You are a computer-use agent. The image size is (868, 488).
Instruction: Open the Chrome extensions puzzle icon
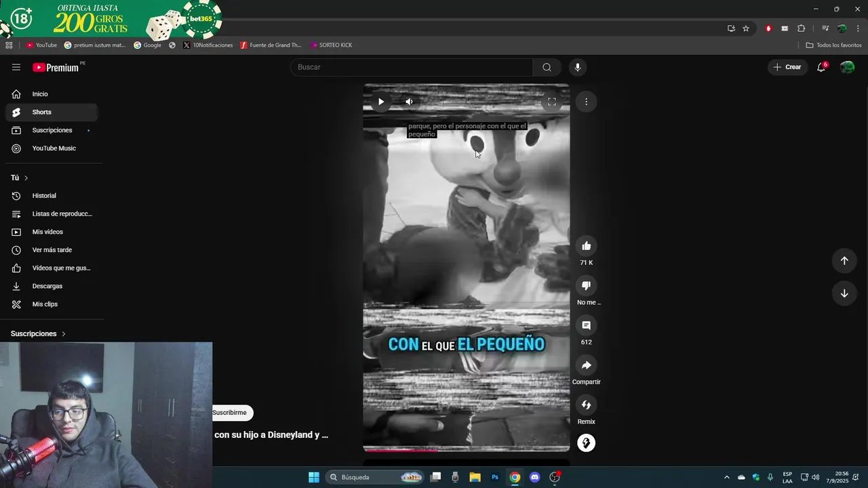point(802,28)
